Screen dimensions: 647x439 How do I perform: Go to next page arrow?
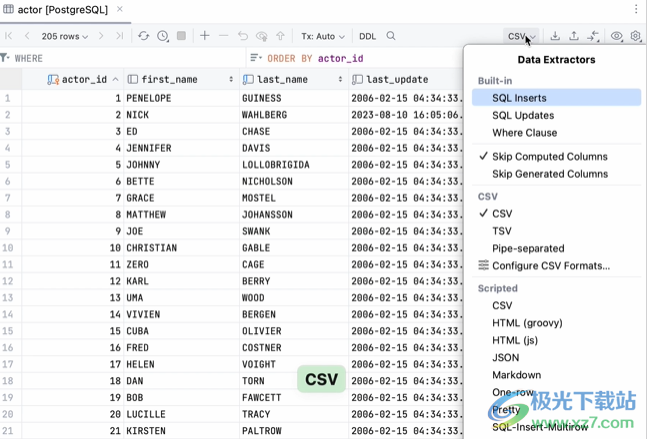pyautogui.click(x=101, y=36)
